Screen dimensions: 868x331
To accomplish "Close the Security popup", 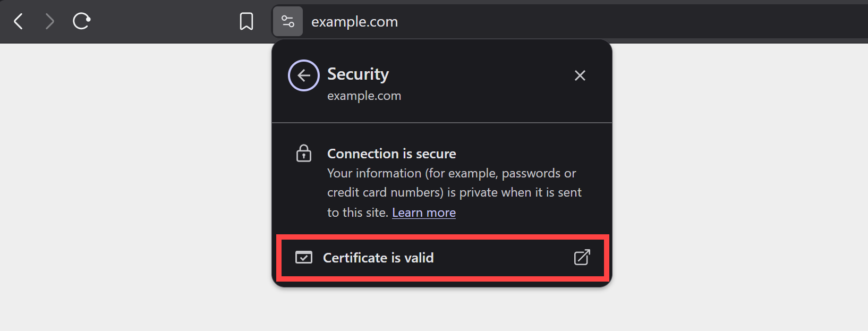I will coord(580,75).
